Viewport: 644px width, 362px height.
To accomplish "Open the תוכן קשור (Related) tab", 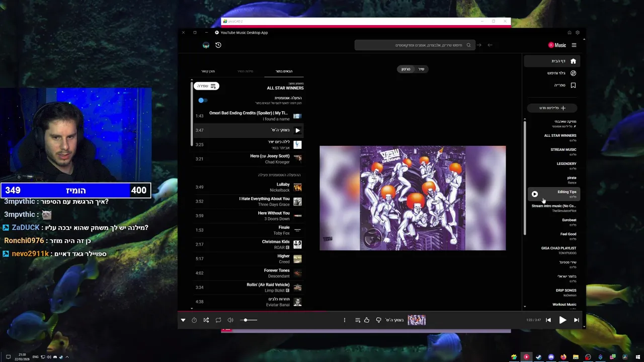I will [208, 71].
